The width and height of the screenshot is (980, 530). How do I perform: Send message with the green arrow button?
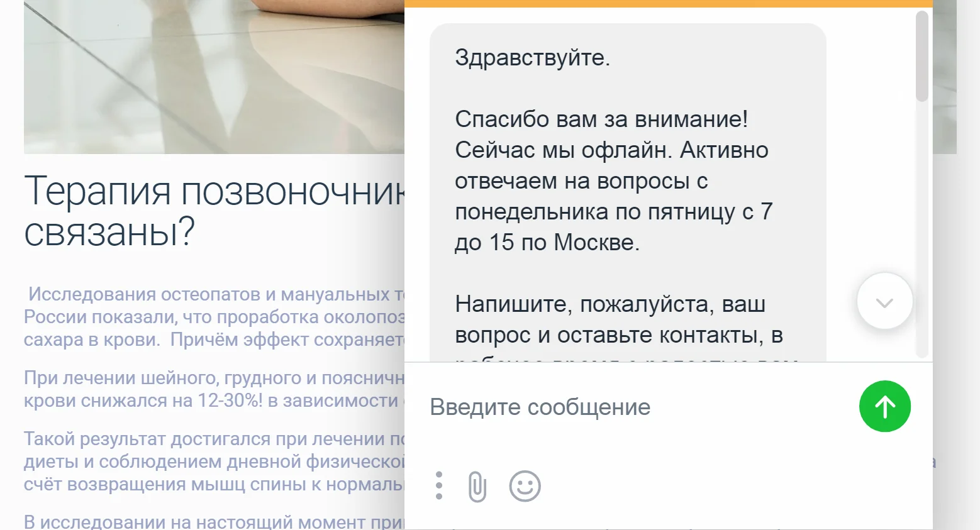click(884, 407)
